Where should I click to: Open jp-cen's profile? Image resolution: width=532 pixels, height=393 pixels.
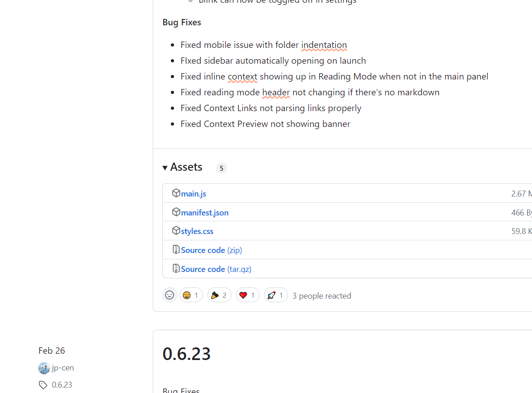pos(62,368)
